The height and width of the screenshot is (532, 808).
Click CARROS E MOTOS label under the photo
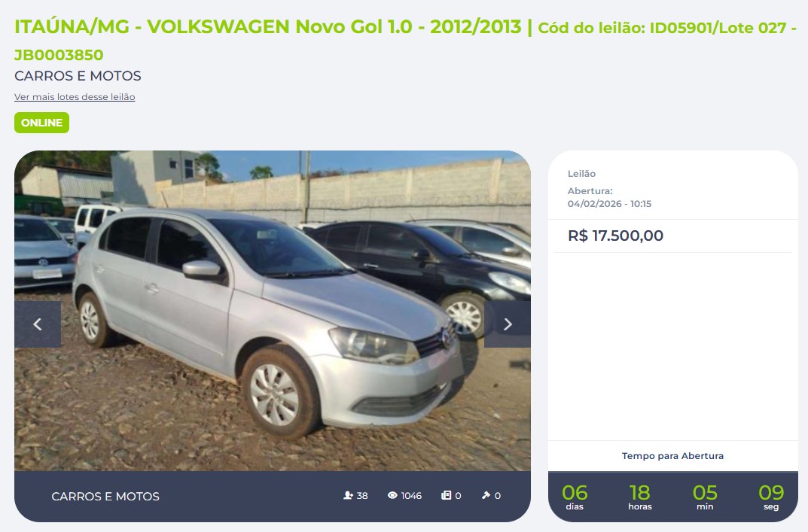(105, 497)
